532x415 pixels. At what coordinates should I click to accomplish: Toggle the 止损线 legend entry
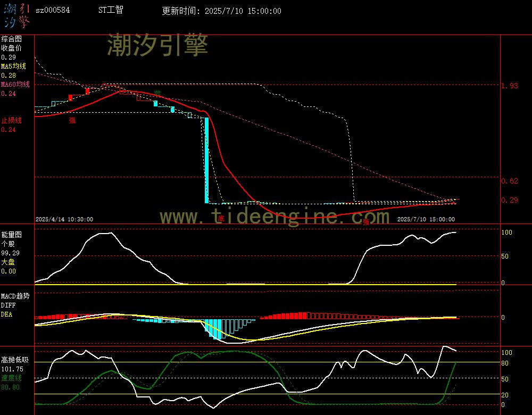[x=11, y=120]
